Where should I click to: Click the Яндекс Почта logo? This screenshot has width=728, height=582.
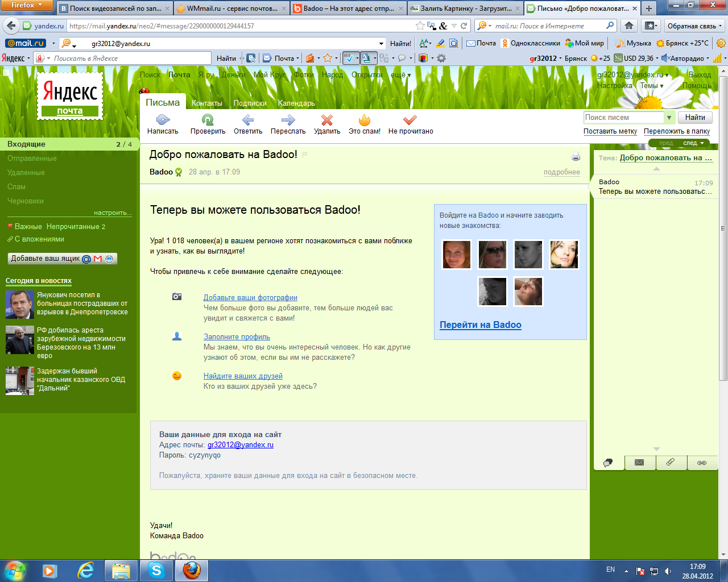pos(70,96)
